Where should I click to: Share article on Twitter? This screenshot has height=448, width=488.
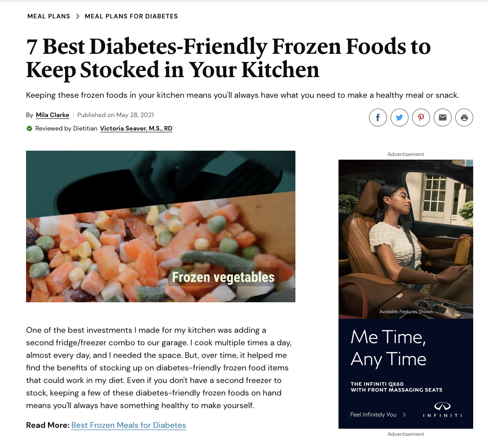[x=399, y=117]
